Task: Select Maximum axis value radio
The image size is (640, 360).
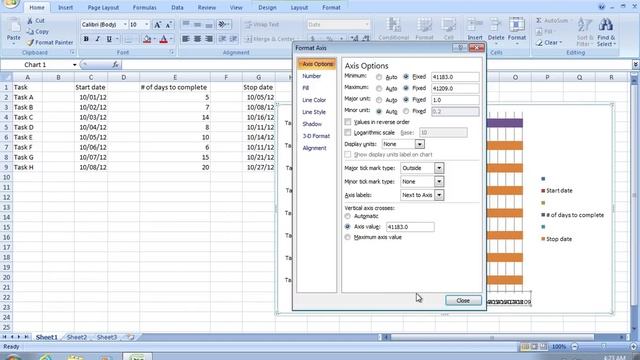Action: click(x=347, y=237)
